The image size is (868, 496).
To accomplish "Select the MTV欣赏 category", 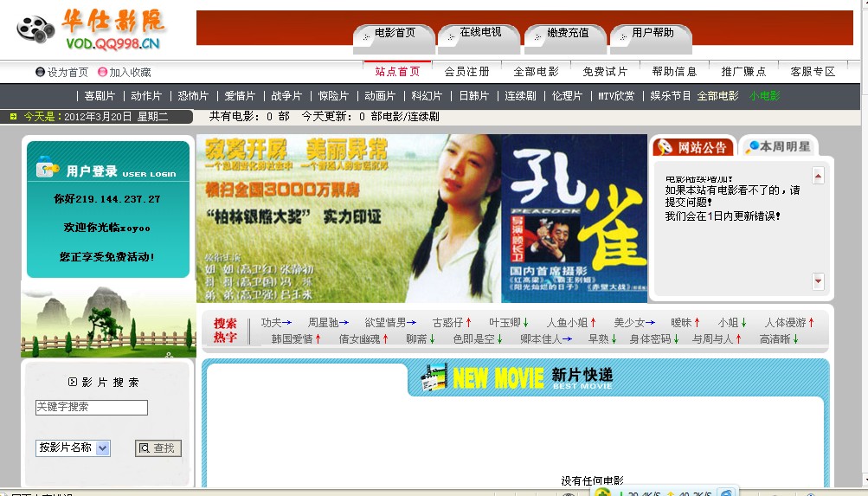I will click(x=616, y=96).
